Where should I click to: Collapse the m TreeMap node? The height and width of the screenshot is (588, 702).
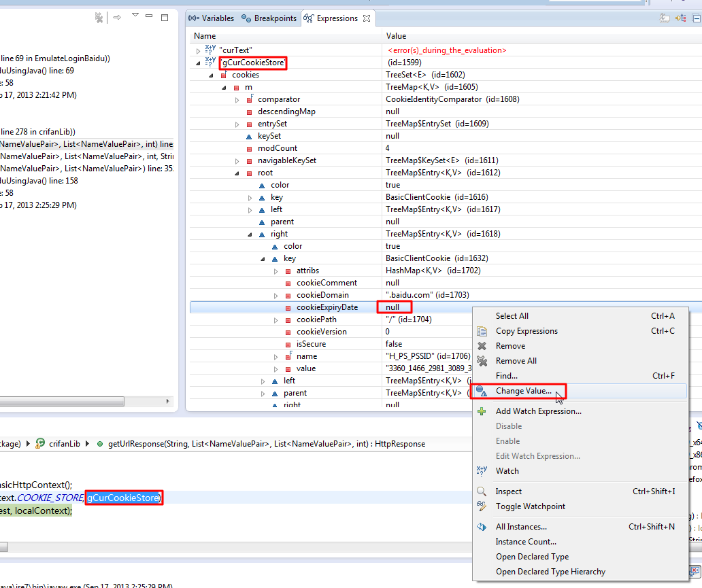tap(224, 88)
